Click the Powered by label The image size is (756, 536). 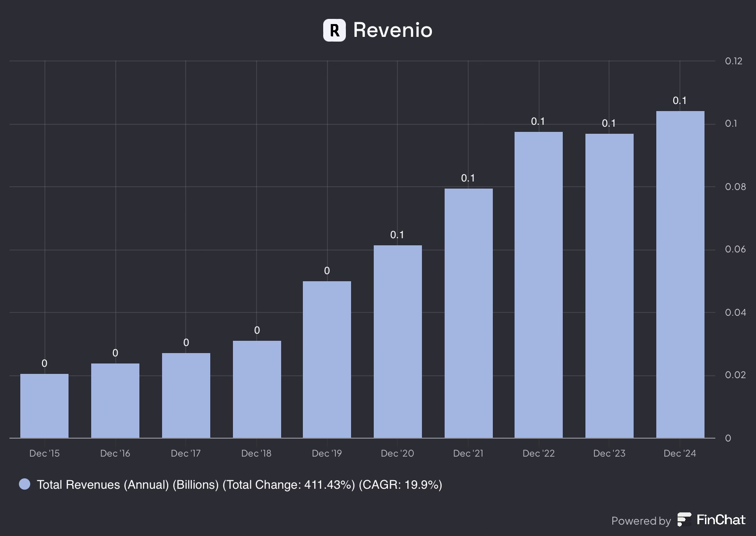point(641,521)
